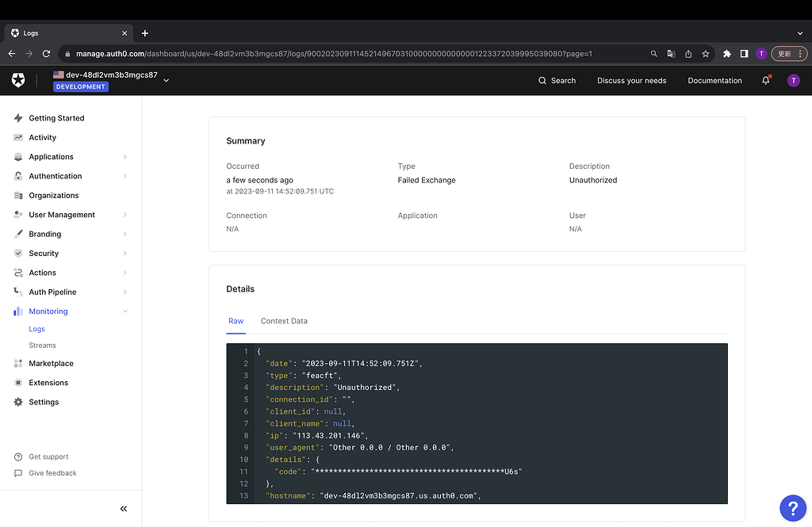812x527 pixels.
Task: Open the Extensions puzzle icon
Action: (x=19, y=383)
